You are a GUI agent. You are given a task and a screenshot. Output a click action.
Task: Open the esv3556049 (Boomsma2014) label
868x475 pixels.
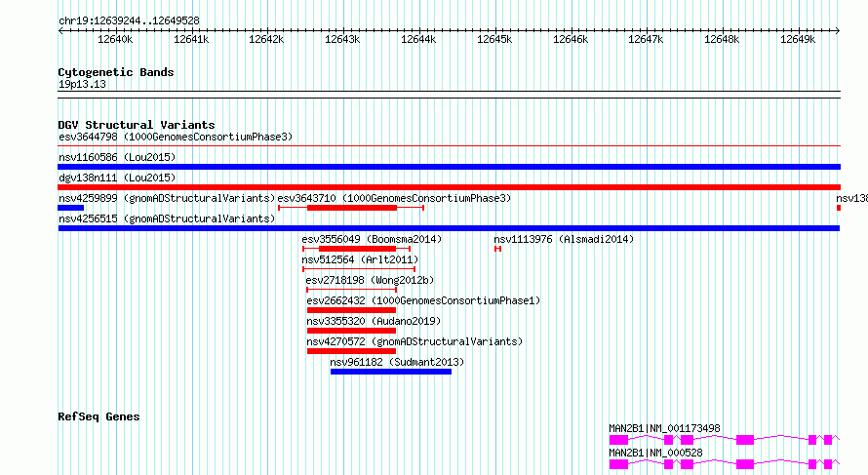[x=372, y=239]
